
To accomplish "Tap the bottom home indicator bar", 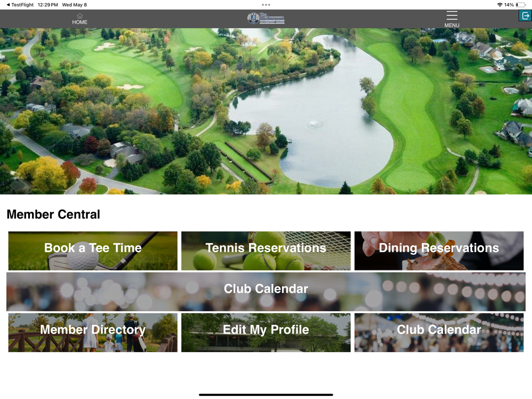I will (266, 395).
